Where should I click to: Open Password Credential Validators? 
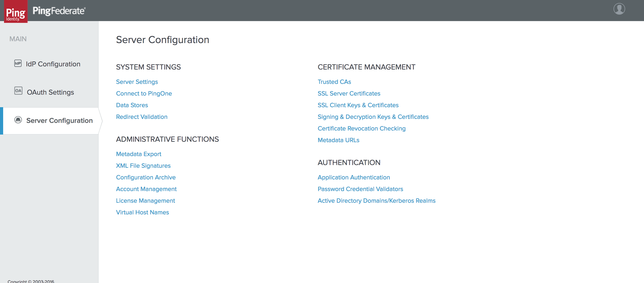(360, 189)
